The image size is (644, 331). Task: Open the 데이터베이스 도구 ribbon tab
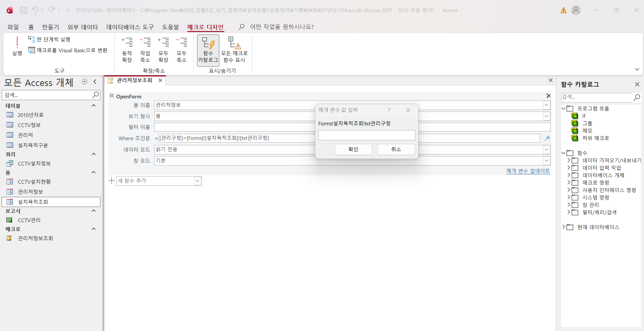(x=130, y=27)
